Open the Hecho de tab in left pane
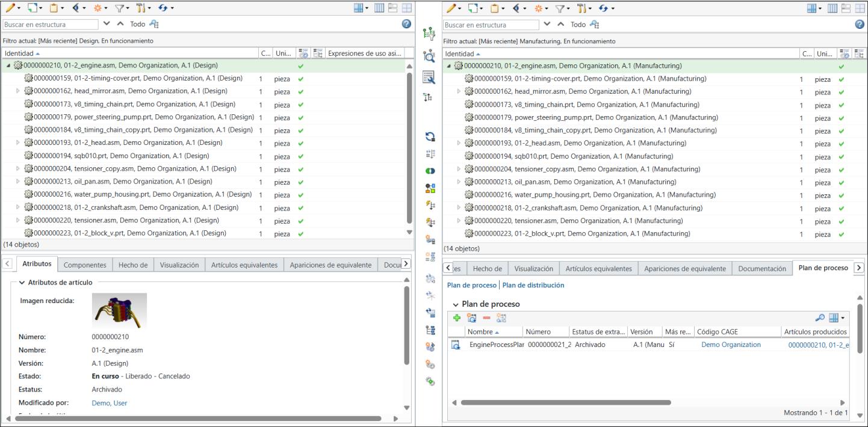868x427 pixels. (x=133, y=265)
